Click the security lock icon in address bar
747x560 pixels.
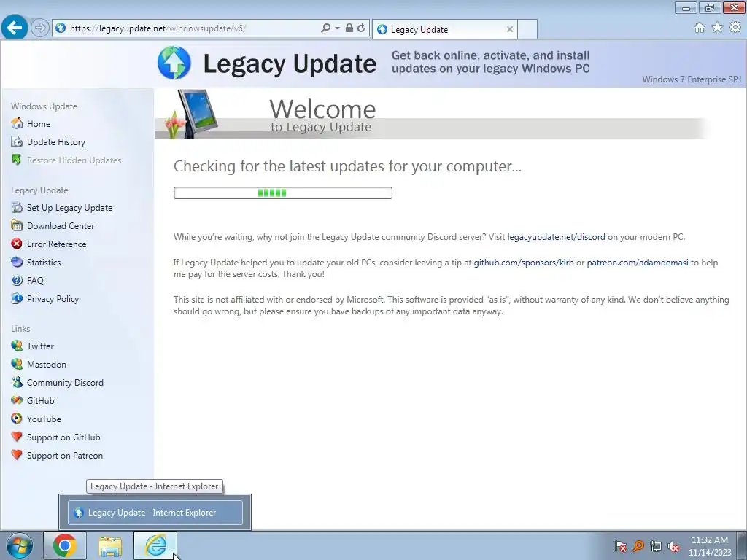point(349,28)
